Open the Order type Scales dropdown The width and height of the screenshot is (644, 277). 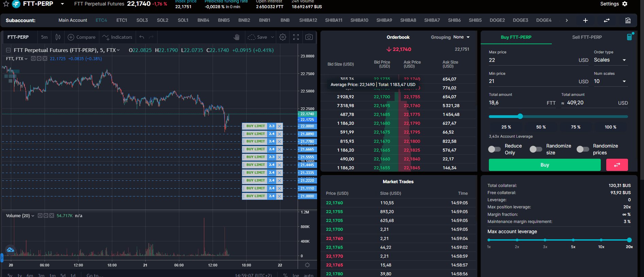[610, 60]
